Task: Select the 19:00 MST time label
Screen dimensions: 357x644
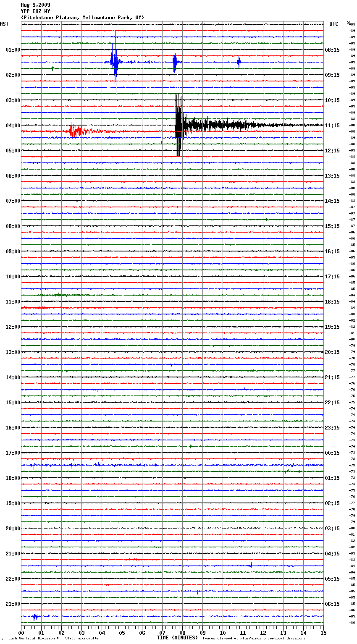Action: pyautogui.click(x=13, y=503)
